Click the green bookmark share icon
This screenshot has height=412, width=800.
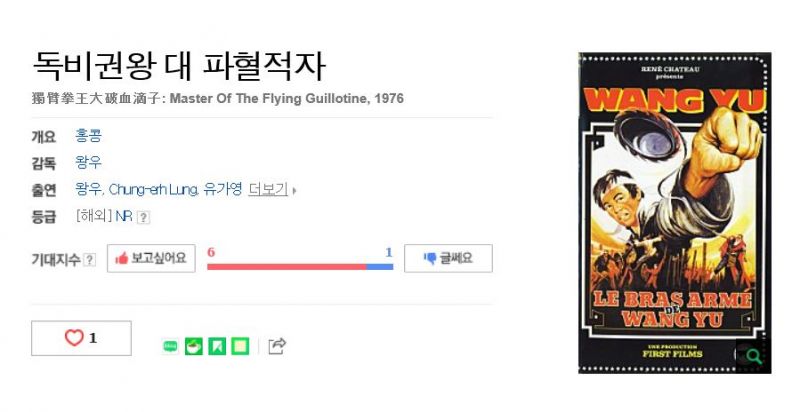(x=217, y=346)
